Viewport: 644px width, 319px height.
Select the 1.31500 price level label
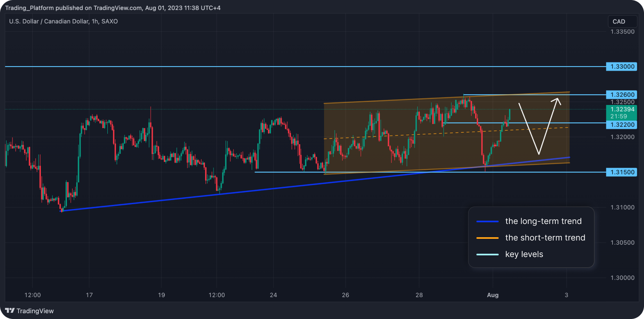point(622,172)
